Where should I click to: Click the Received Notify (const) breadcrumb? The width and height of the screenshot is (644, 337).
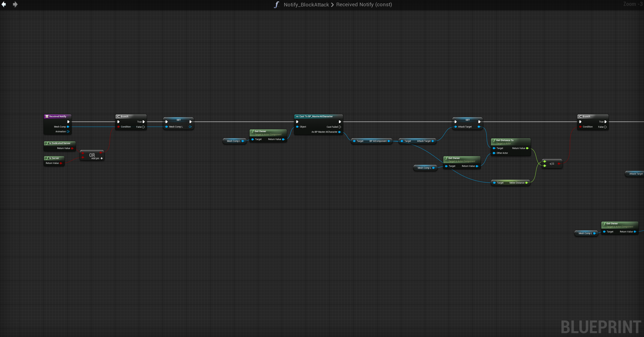364,5
